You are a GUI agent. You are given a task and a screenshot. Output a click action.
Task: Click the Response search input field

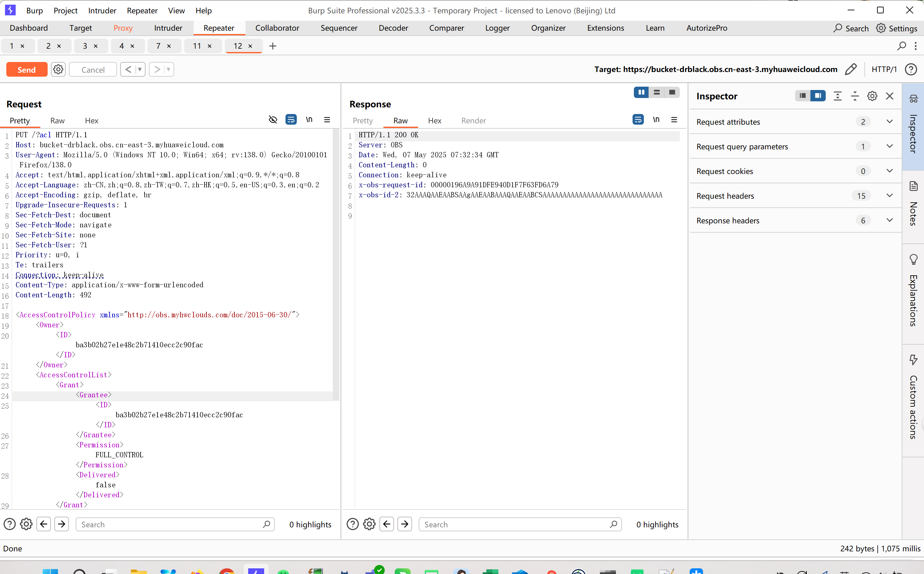pyautogui.click(x=520, y=524)
